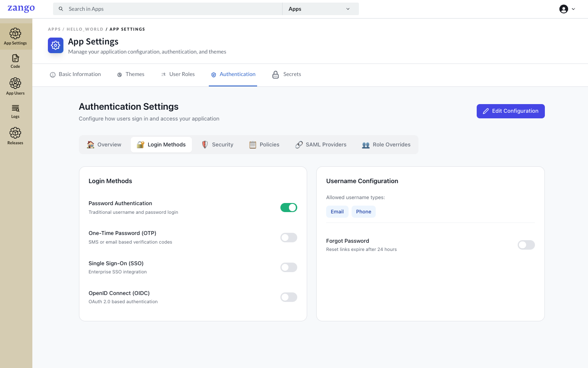The image size is (588, 368).
Task: Click the Policies clipboard icon
Action: [x=253, y=145]
